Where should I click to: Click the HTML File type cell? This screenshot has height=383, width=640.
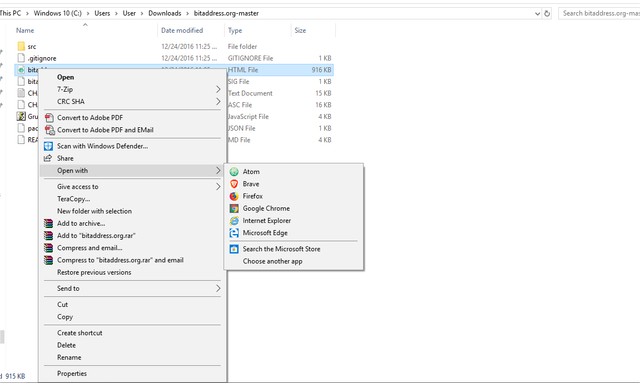[x=243, y=70]
